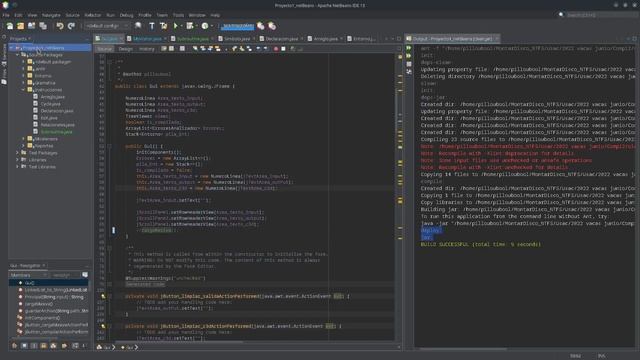Click the yellow lightbulb hint at jButton_limpiar_salida
Image resolution: width=640 pixels, height=360 pixels.
pos(103,296)
